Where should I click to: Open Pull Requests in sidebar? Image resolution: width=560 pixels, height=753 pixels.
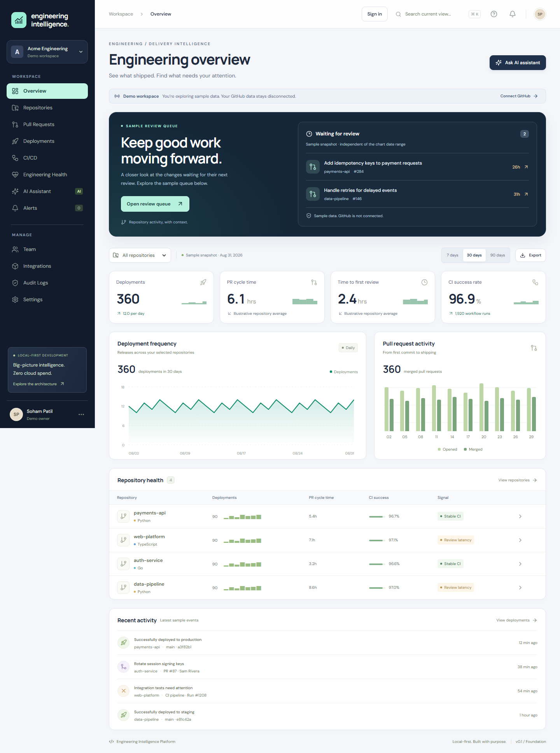click(x=47, y=125)
